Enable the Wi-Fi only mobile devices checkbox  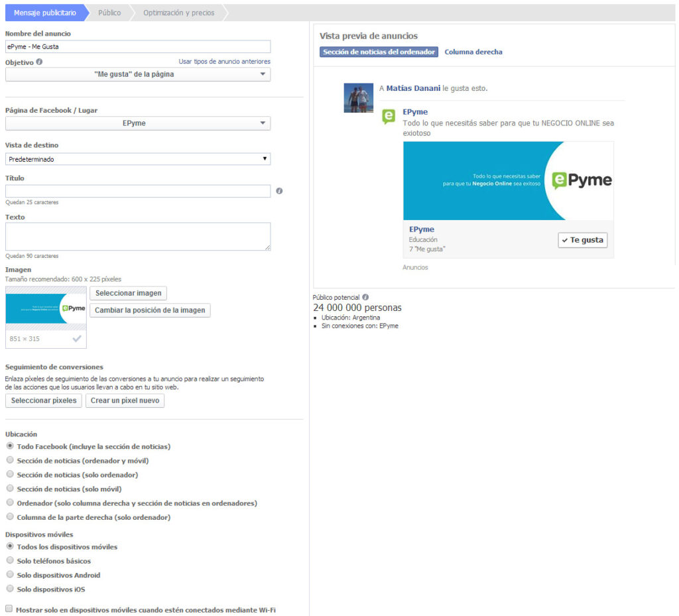pos(9,609)
